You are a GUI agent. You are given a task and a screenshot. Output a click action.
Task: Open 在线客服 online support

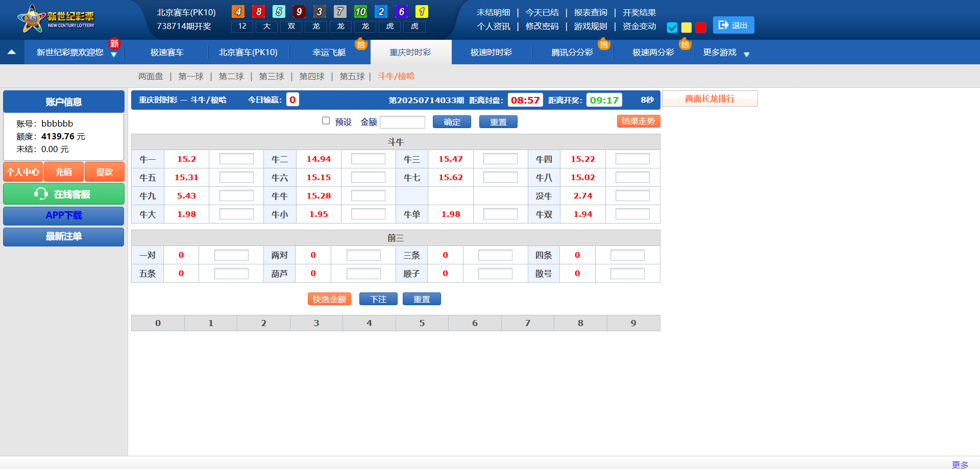tap(64, 194)
